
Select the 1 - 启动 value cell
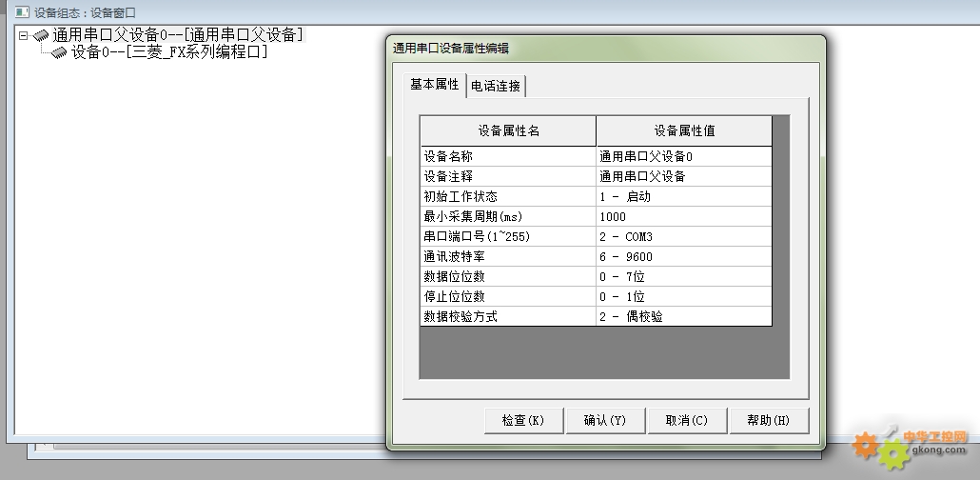(x=684, y=196)
